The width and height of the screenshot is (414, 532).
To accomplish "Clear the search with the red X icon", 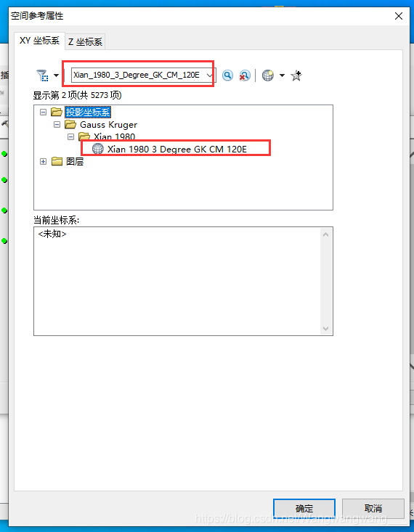I will [x=245, y=75].
